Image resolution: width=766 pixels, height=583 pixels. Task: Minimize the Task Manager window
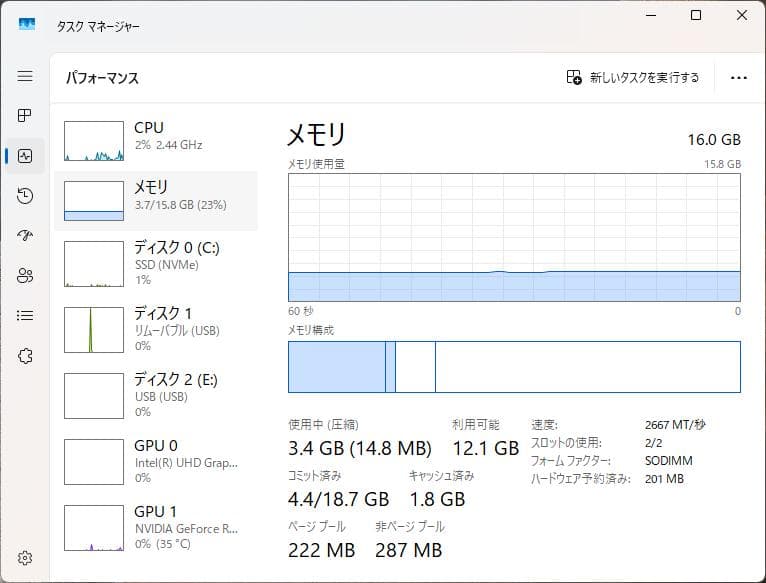(651, 15)
